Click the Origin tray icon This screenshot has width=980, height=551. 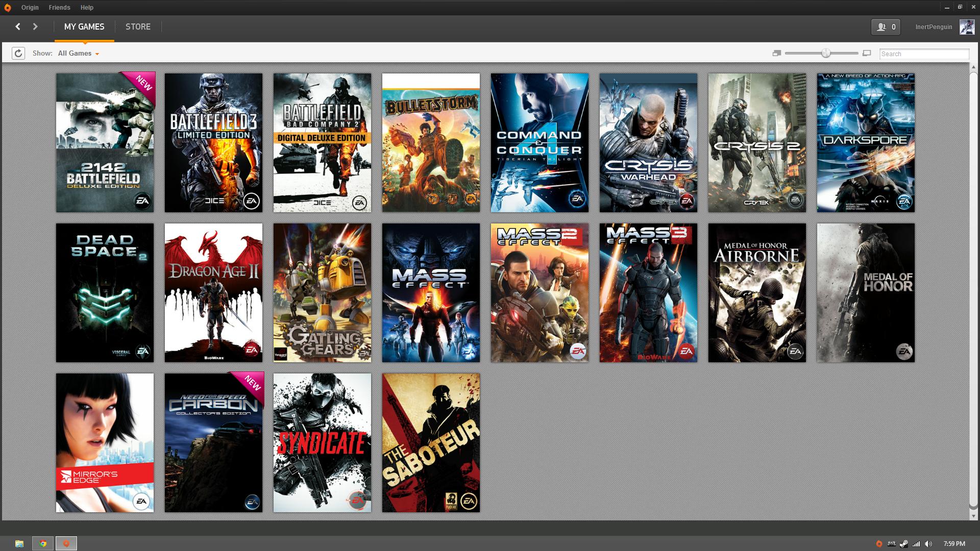click(879, 544)
